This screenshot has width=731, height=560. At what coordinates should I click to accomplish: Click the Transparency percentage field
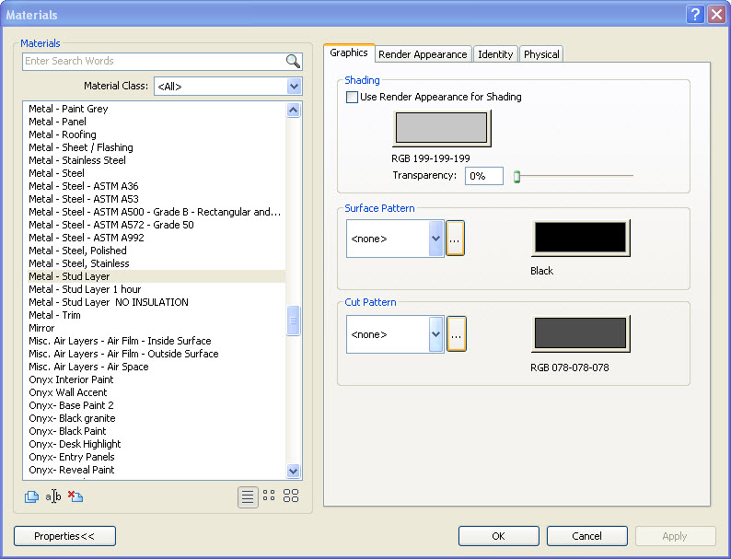click(x=483, y=176)
